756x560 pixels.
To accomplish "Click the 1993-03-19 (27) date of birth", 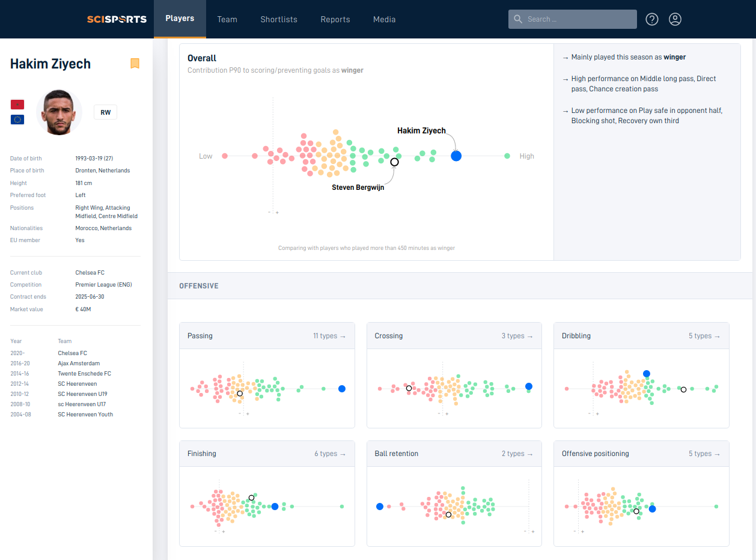I will [94, 159].
